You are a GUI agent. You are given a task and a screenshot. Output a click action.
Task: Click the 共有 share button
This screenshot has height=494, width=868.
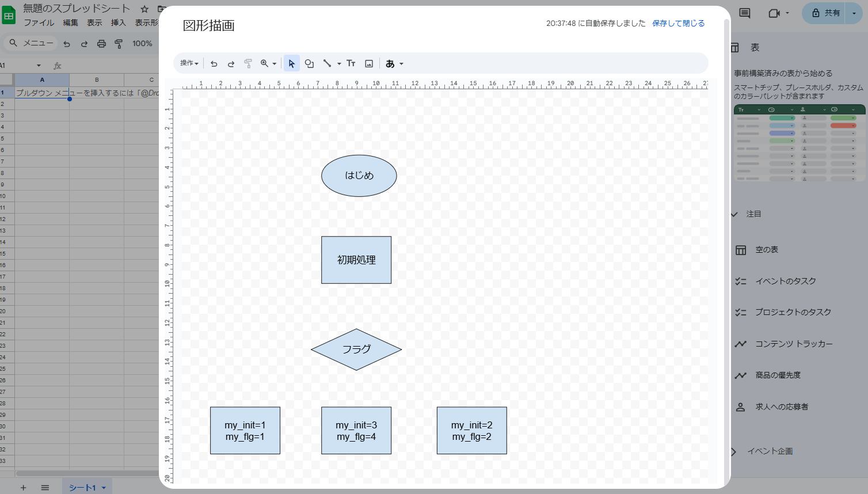click(x=825, y=13)
